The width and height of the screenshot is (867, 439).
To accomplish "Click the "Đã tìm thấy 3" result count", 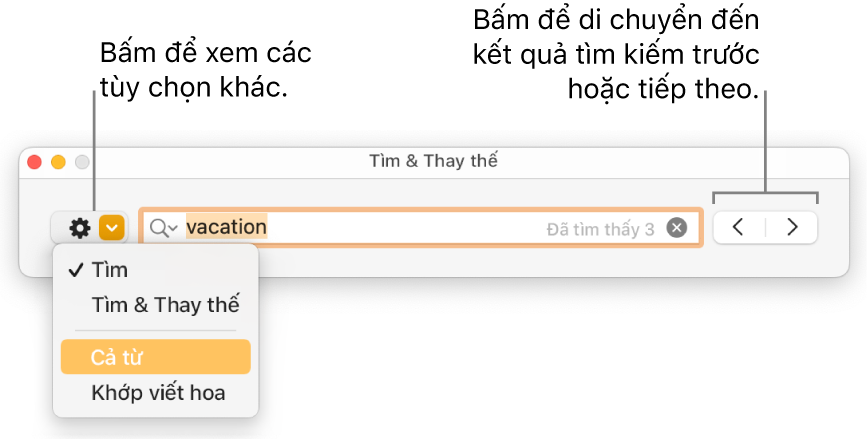I will pyautogui.click(x=600, y=229).
